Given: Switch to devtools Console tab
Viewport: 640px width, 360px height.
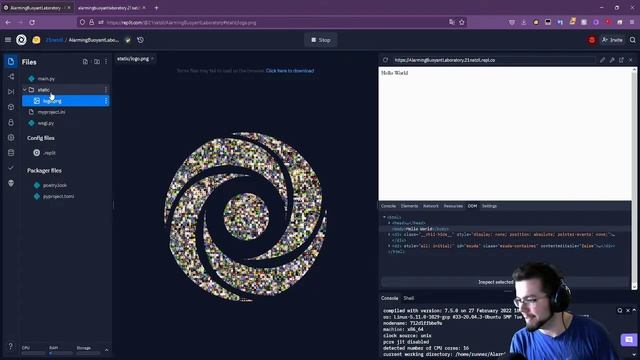Looking at the screenshot, I should [x=388, y=206].
